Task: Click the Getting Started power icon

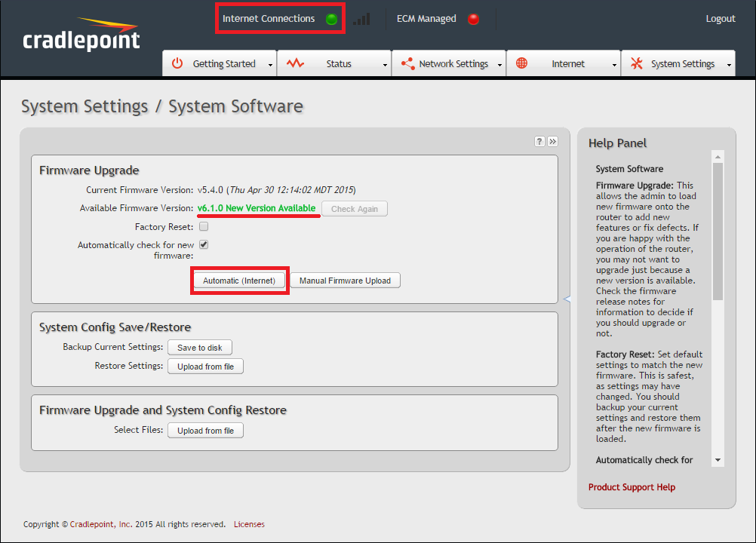Action: (x=177, y=63)
